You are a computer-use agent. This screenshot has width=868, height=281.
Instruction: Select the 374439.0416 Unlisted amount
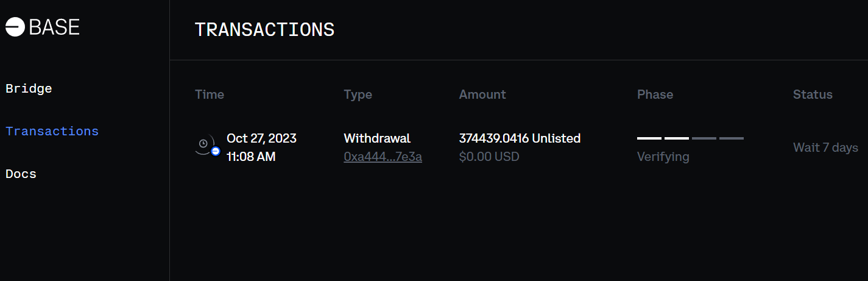pos(520,138)
